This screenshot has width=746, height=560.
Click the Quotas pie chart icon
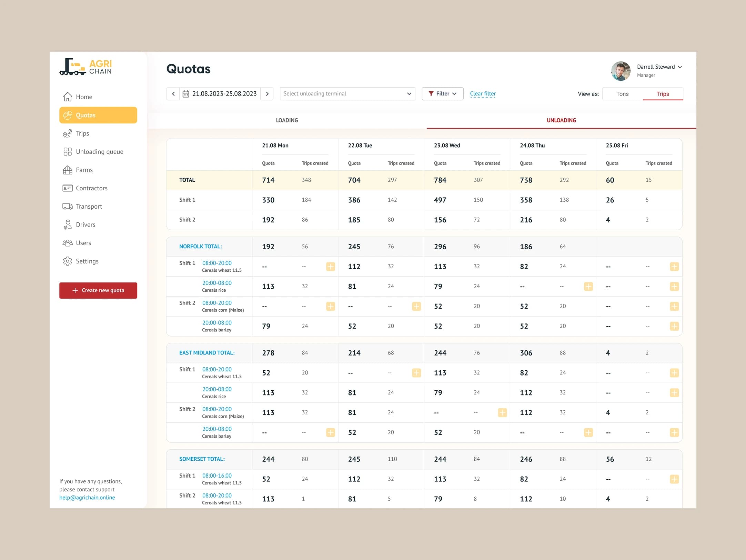(x=68, y=115)
